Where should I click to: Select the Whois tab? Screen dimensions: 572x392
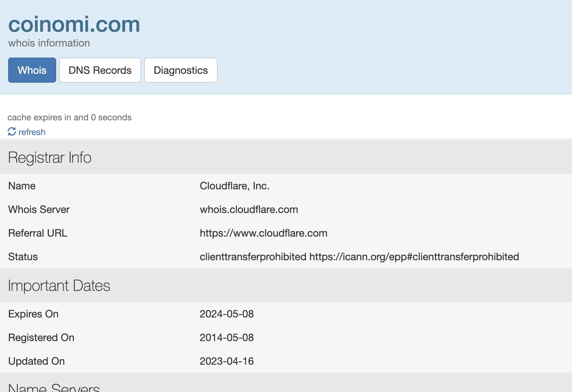tap(32, 70)
